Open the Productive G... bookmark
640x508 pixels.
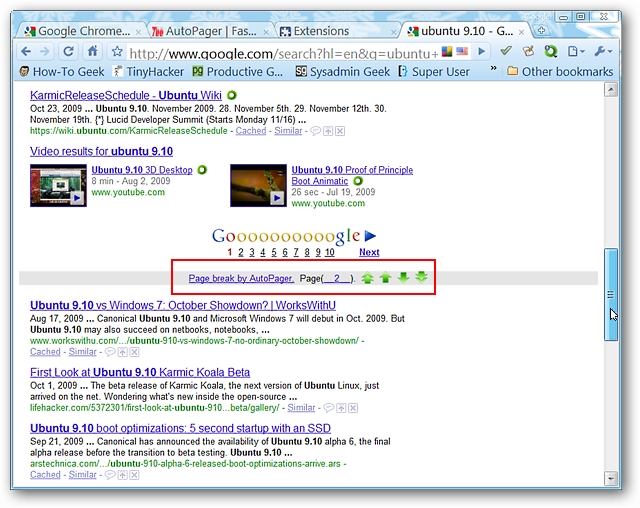[238, 72]
